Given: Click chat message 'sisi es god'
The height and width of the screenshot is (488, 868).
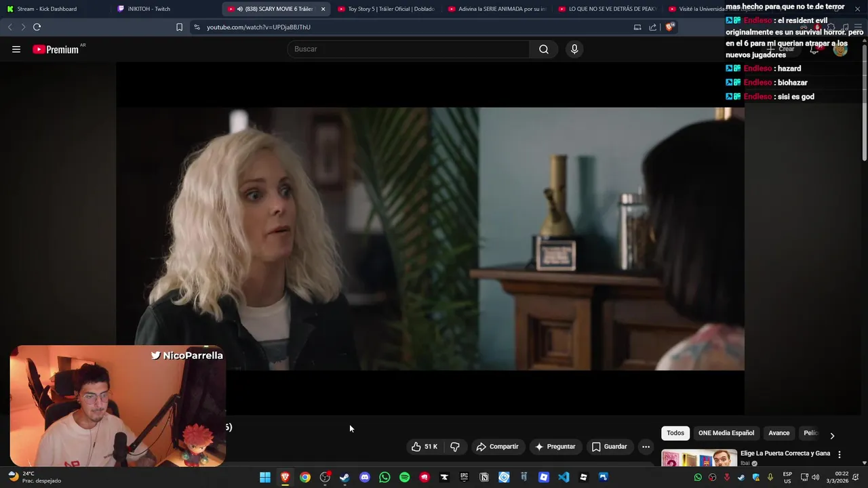Looking at the screenshot, I should pyautogui.click(x=796, y=97).
